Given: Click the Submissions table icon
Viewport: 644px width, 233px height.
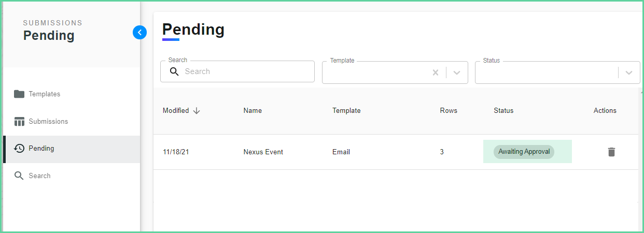Looking at the screenshot, I should tap(19, 122).
